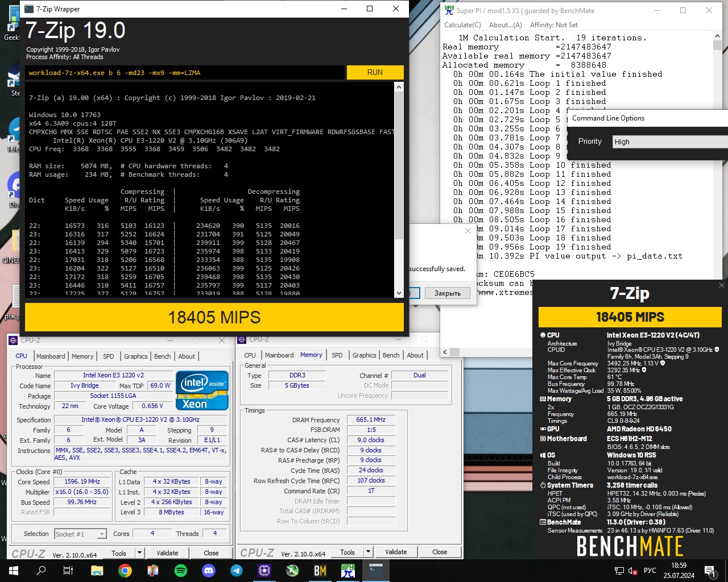728x582 pixels.
Task: Click the Tools button in right CPU-Z
Action: (x=348, y=552)
